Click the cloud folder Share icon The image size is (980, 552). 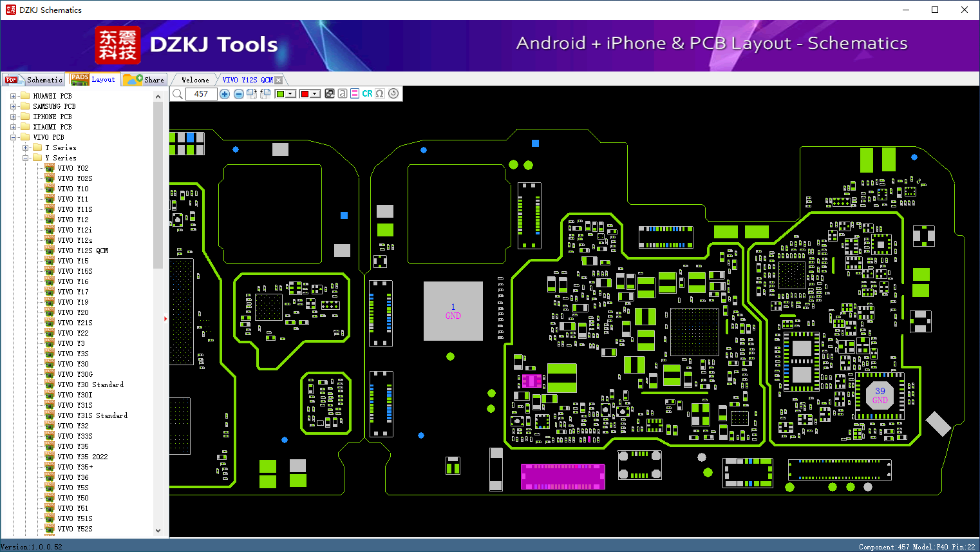coord(133,79)
